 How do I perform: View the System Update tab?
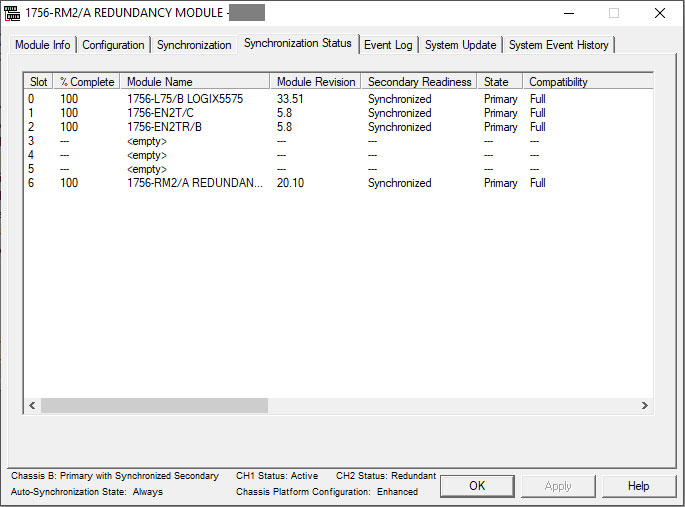460,45
